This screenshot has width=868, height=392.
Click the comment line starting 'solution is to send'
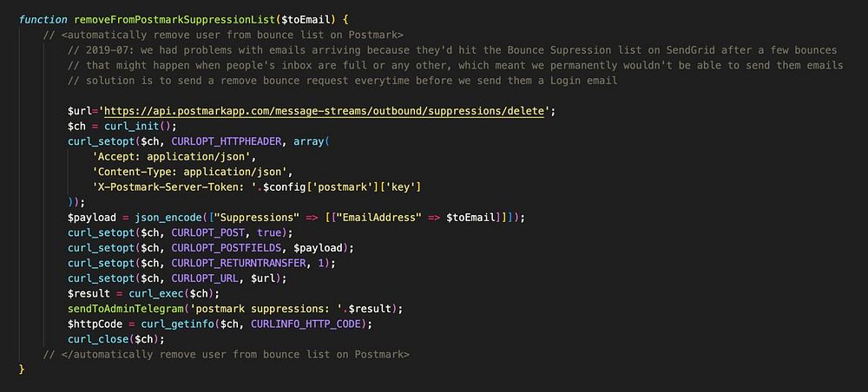[x=342, y=81]
